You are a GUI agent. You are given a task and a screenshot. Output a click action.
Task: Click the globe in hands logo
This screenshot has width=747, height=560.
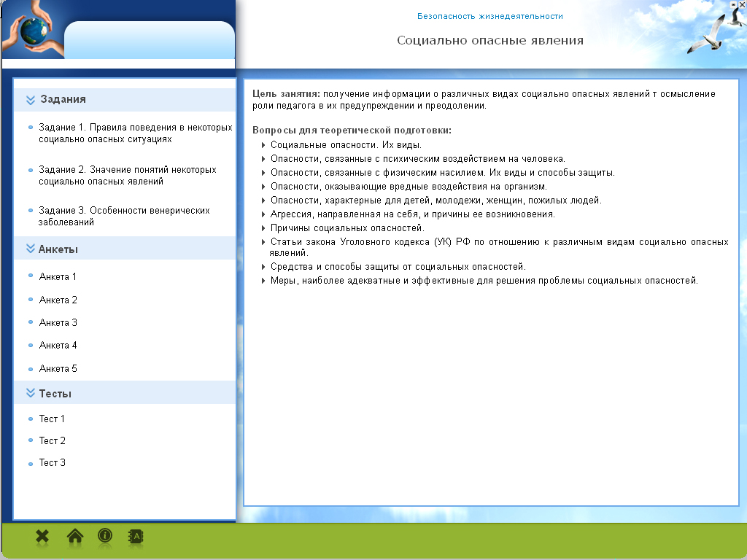[32, 29]
